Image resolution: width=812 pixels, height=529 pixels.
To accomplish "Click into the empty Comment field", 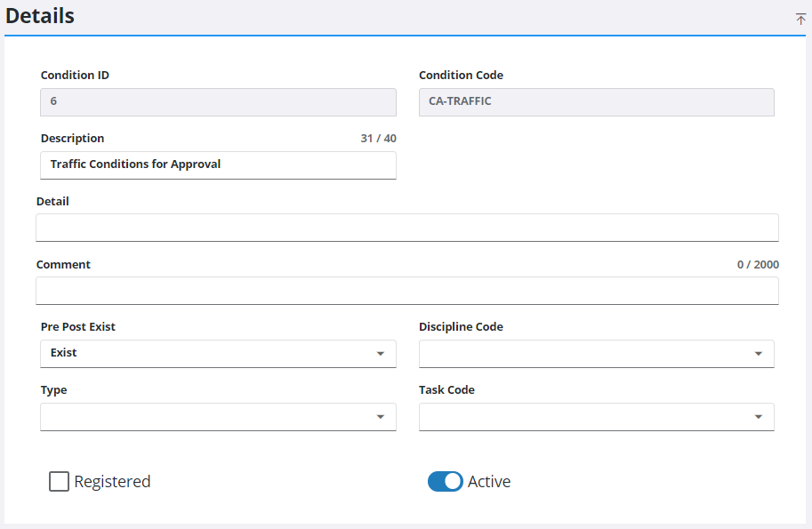I will click(406, 291).
